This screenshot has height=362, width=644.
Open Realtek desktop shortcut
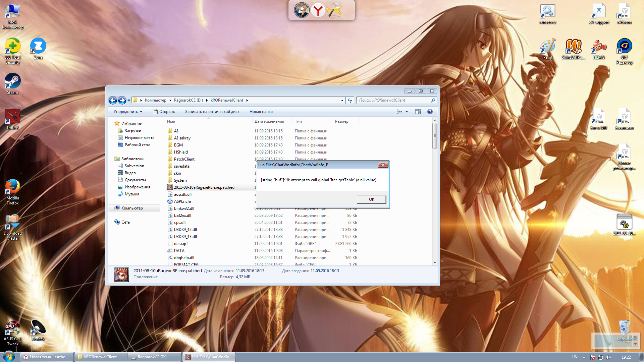point(38,330)
